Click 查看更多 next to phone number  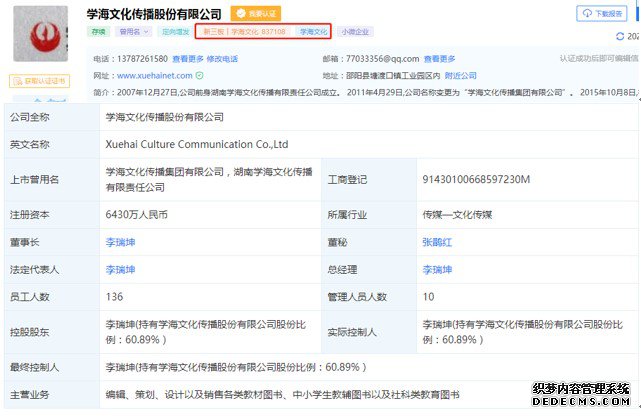188,59
